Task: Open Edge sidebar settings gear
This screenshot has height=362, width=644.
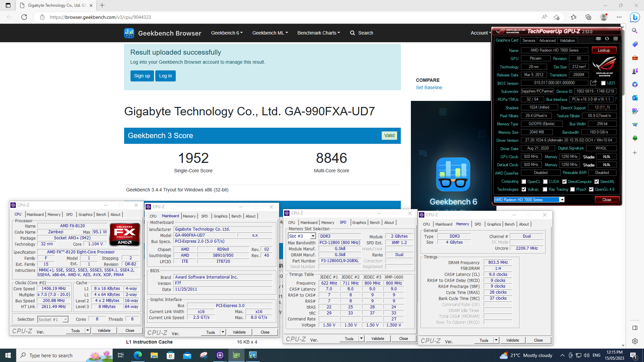Action: [635, 341]
